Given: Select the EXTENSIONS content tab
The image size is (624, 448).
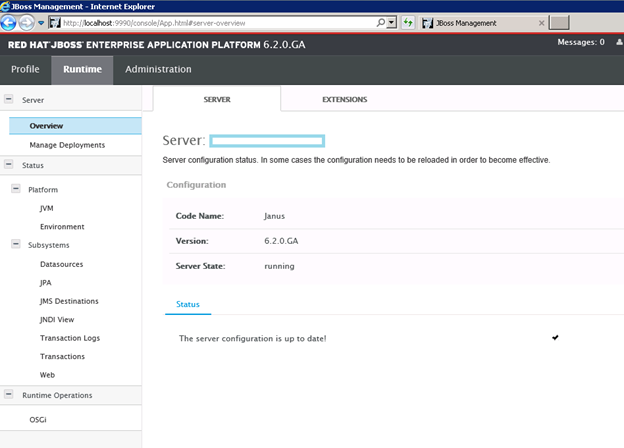Looking at the screenshot, I should (x=345, y=99).
